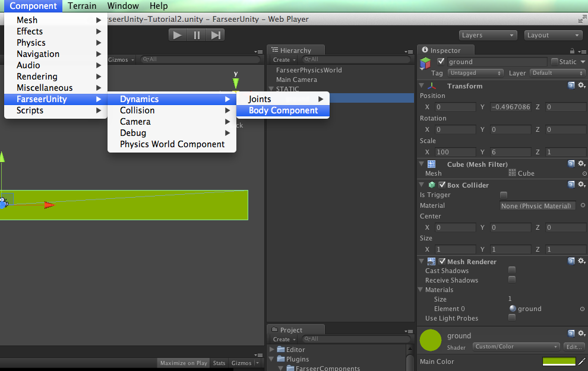Open the Hierarchy Create dropdown
Viewport: 588px width, 371px height.
click(x=284, y=59)
